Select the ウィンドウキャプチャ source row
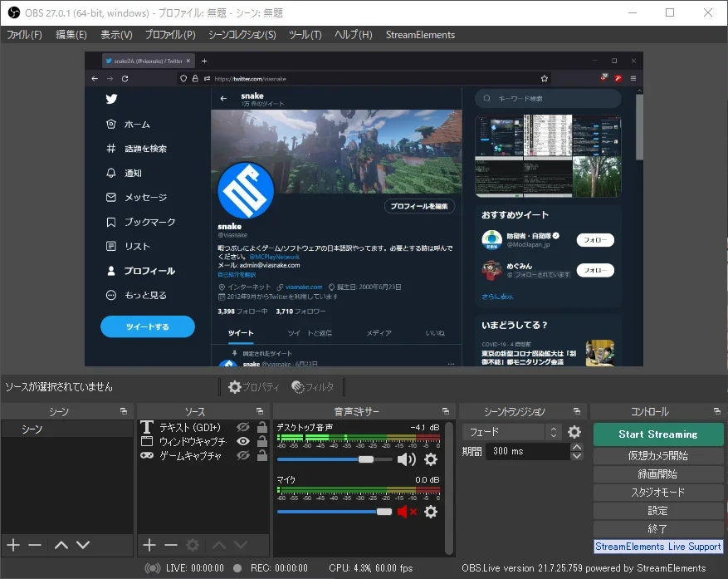This screenshot has height=579, width=728. 203,441
